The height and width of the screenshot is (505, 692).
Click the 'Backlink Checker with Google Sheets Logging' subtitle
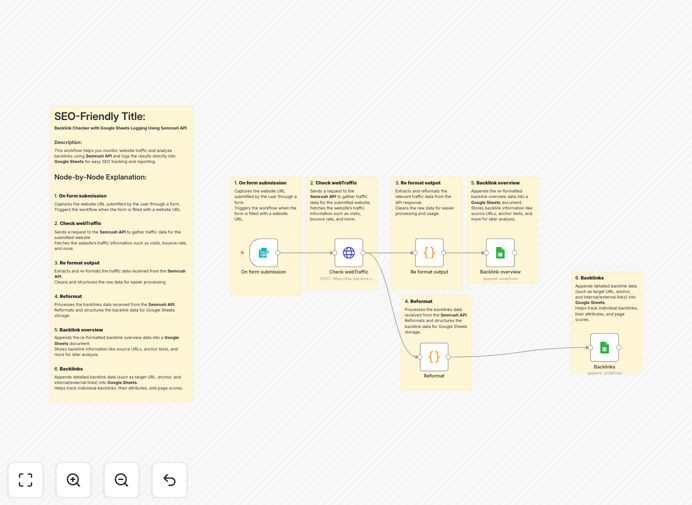pos(120,128)
